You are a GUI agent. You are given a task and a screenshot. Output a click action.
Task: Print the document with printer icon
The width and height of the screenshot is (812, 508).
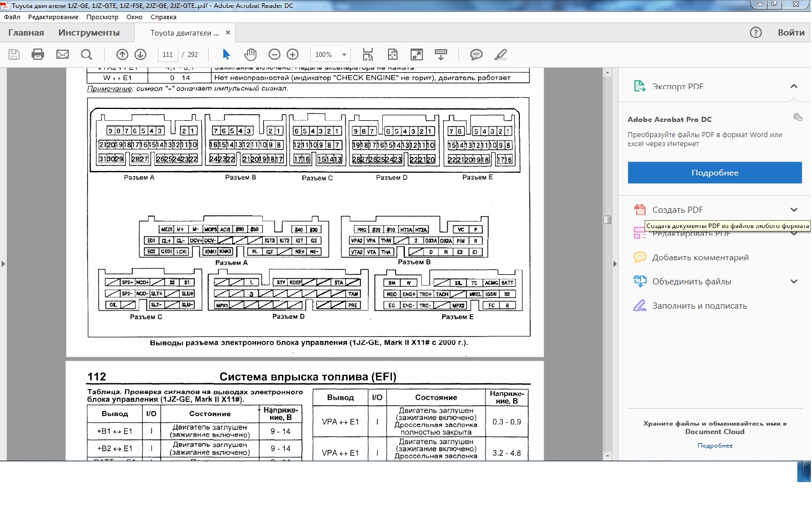point(38,55)
